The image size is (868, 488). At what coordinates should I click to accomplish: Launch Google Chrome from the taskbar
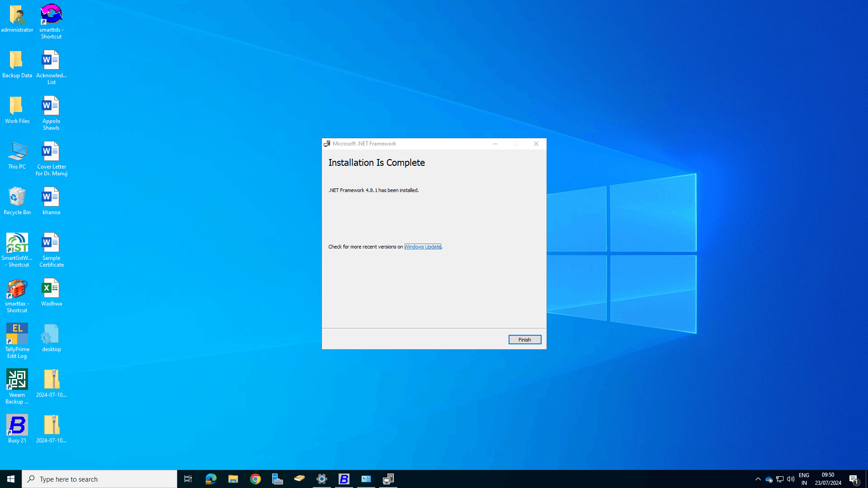click(255, 479)
